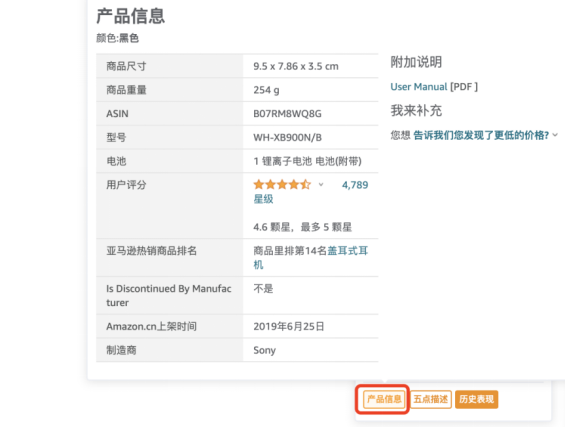This screenshot has height=428, width=565.
Task: Click the Amazon.cn上架时间 label
Action: 151,326
